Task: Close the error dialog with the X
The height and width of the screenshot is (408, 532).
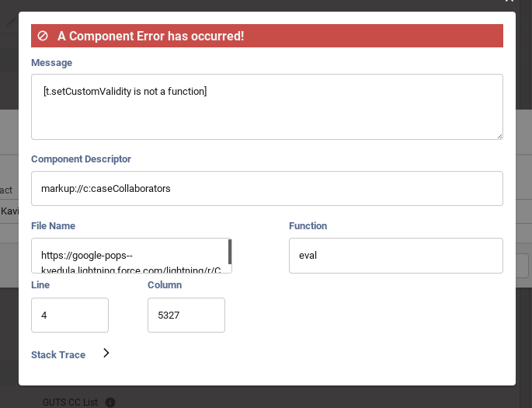Action: click(x=509, y=2)
